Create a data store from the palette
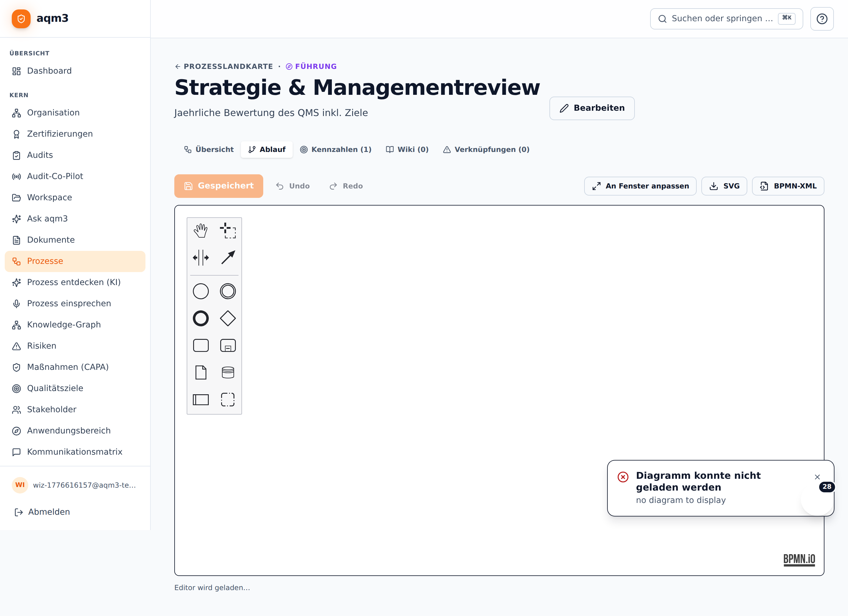848x616 pixels. (228, 372)
